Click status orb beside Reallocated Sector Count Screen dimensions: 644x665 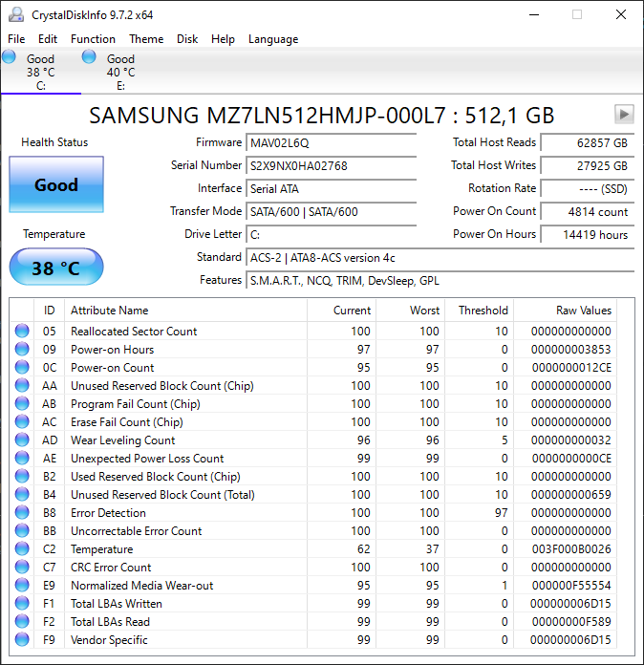pyautogui.click(x=22, y=332)
